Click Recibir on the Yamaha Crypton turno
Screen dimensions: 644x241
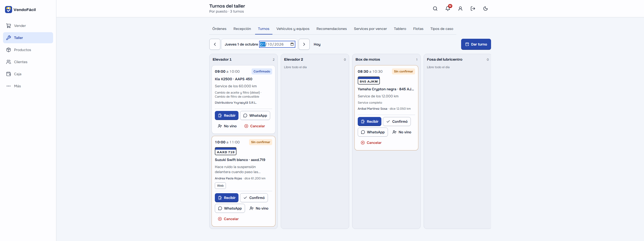370,122
